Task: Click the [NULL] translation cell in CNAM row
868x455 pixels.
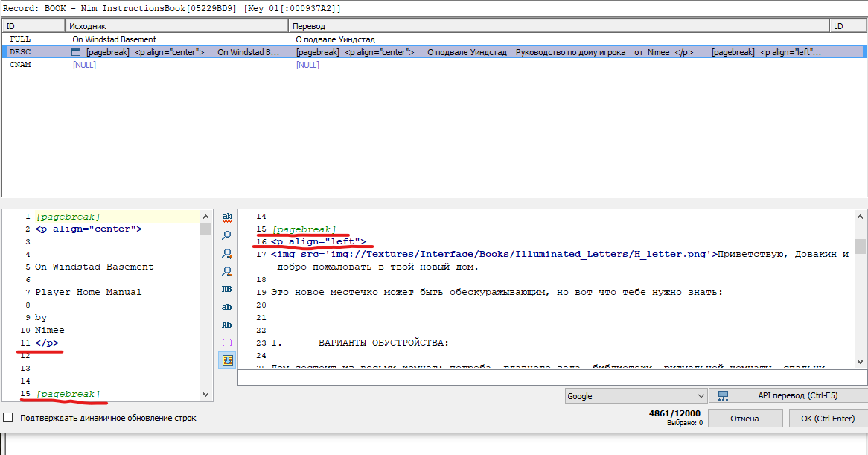Action: coord(307,65)
